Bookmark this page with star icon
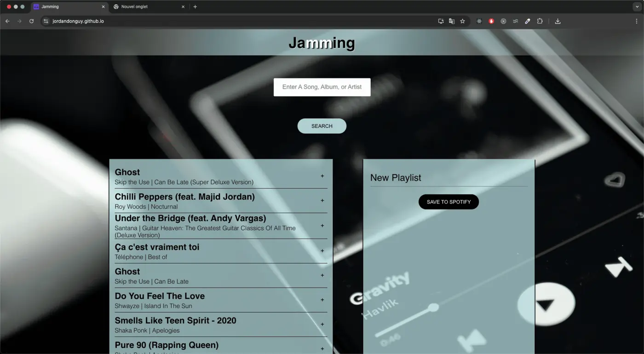Viewport: 644px width, 354px height. point(463,21)
